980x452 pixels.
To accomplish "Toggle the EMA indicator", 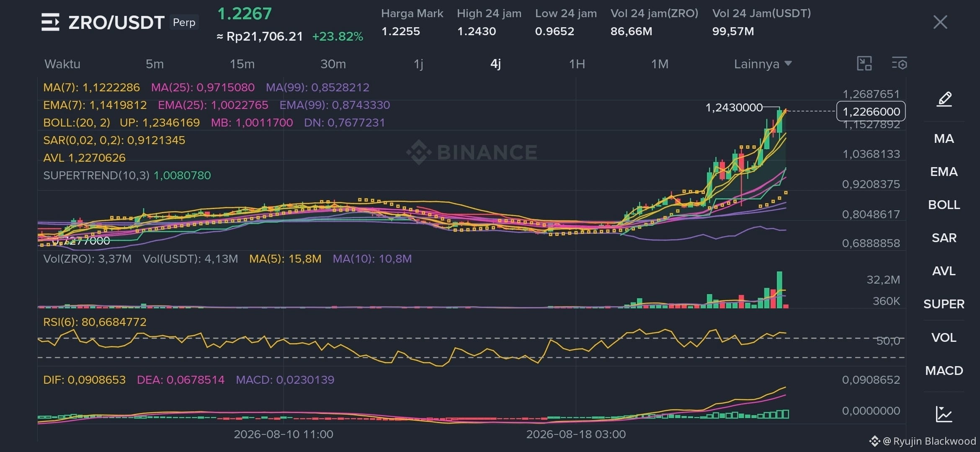I will (x=944, y=172).
